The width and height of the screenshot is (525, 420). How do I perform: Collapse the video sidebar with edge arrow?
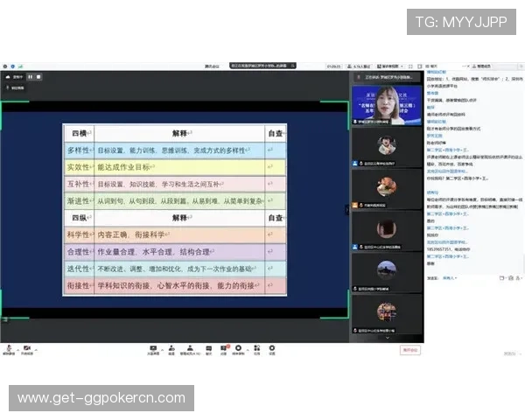[x=346, y=210]
